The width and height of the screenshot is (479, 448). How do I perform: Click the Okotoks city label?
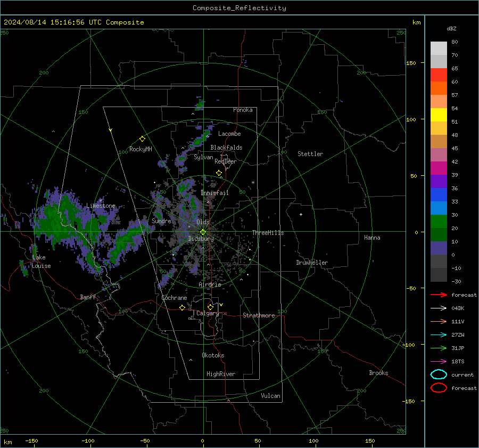coord(213,355)
